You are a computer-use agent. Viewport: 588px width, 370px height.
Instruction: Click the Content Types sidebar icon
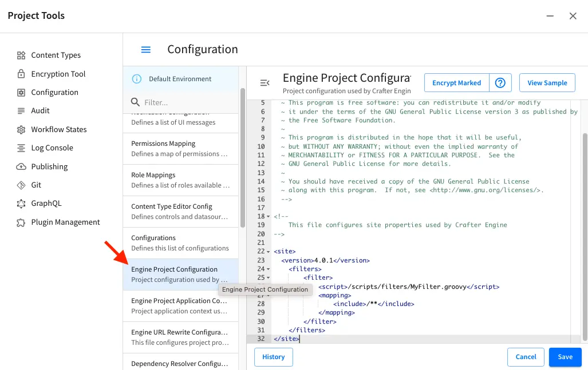point(21,55)
